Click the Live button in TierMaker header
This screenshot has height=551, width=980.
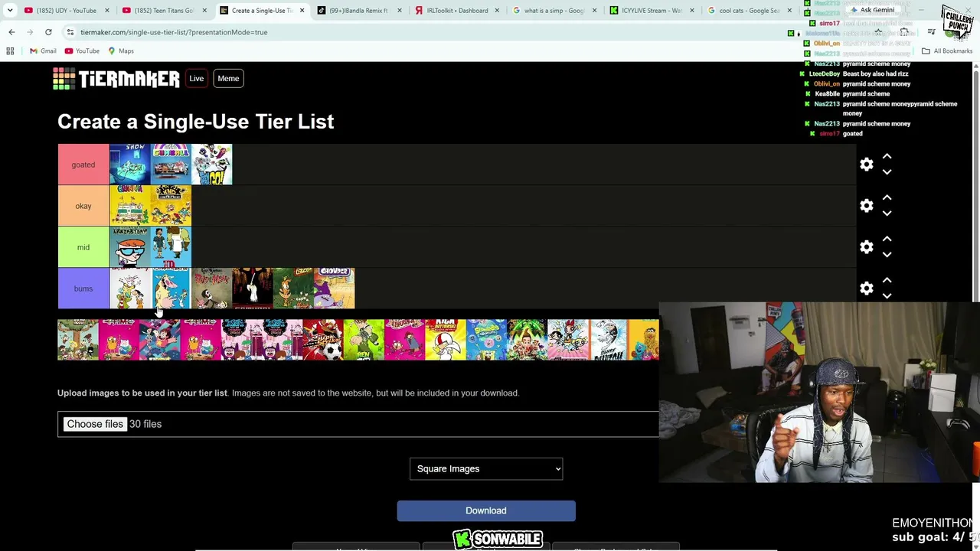(197, 79)
